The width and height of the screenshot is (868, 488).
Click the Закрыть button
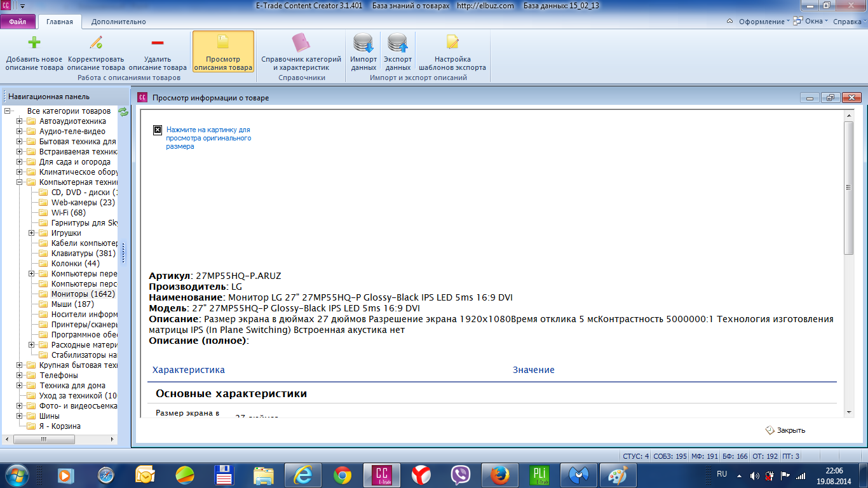click(x=785, y=430)
